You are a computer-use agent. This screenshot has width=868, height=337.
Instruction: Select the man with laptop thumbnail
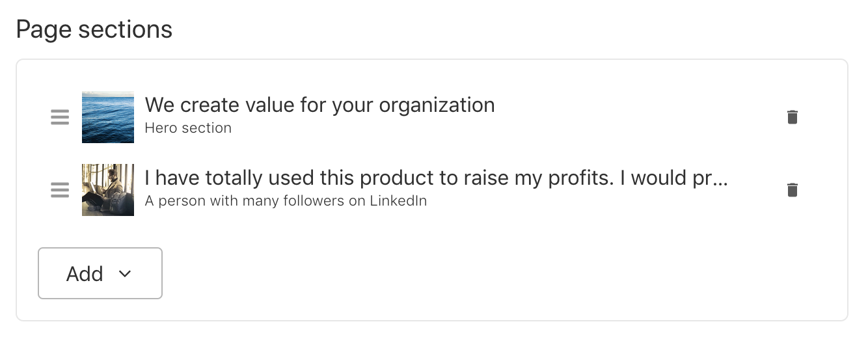click(x=108, y=190)
